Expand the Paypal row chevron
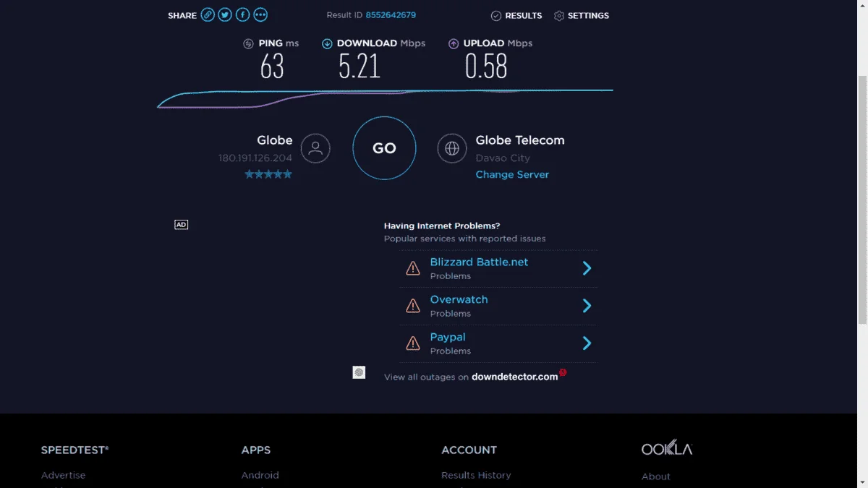Screen dimensions: 868x488 (x=587, y=343)
